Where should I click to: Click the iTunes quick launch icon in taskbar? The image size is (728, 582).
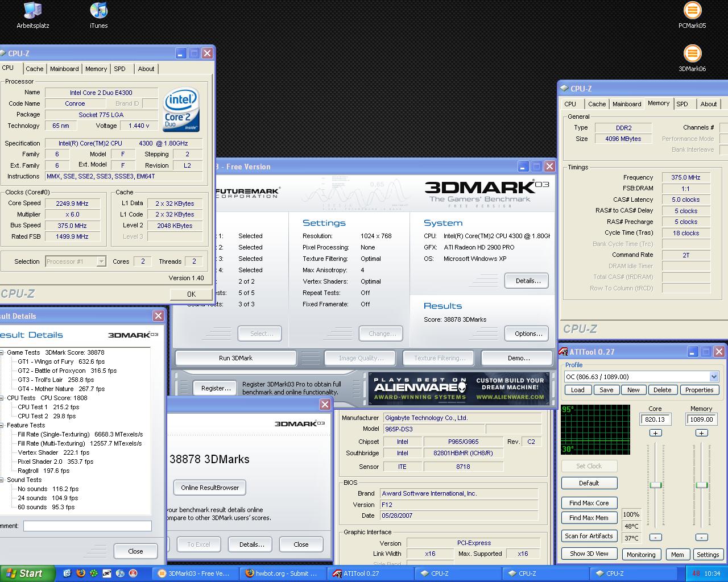pyautogui.click(x=120, y=573)
